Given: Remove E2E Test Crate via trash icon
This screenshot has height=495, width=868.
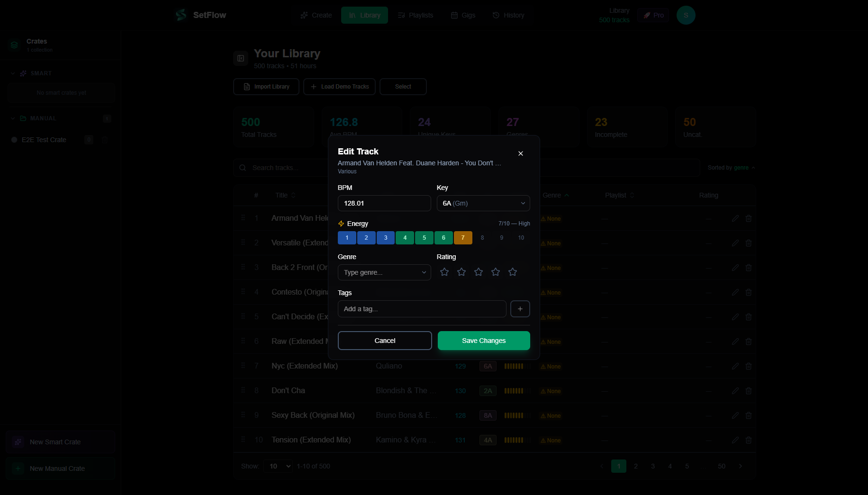Looking at the screenshot, I should point(105,140).
